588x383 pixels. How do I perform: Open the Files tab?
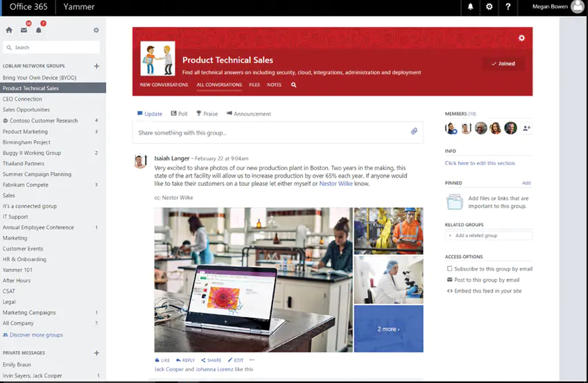point(254,85)
